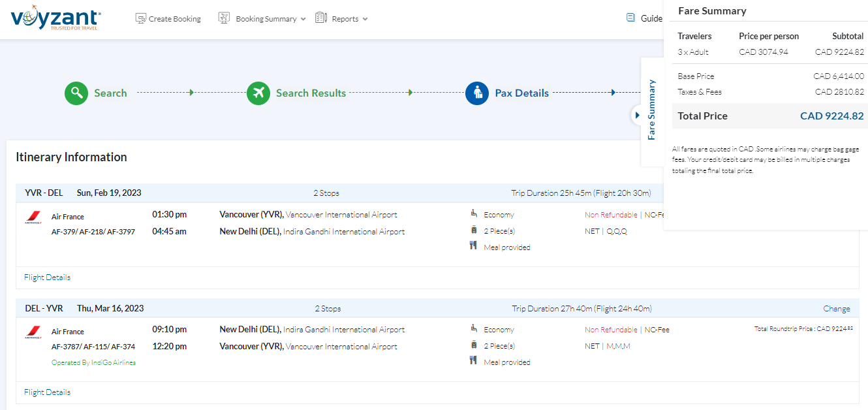Image resolution: width=868 pixels, height=410 pixels.
Task: Click the baggage icon for YVR - DEL flight
Action: tap(474, 230)
